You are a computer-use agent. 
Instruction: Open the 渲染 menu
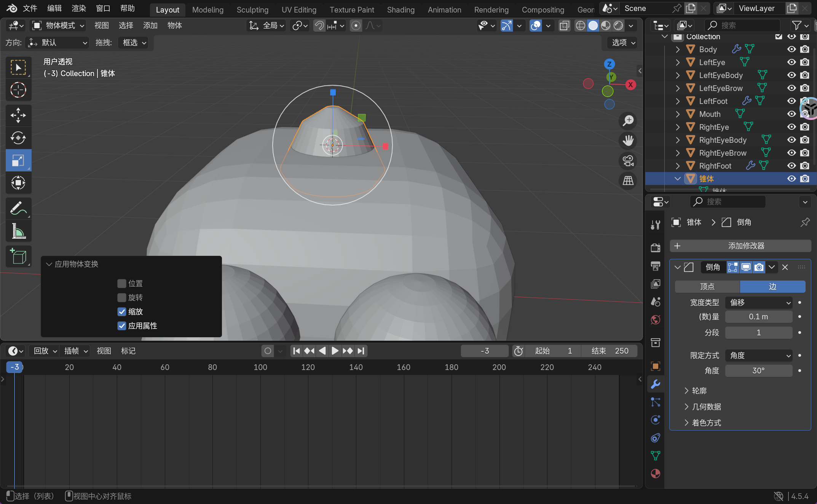pyautogui.click(x=79, y=8)
